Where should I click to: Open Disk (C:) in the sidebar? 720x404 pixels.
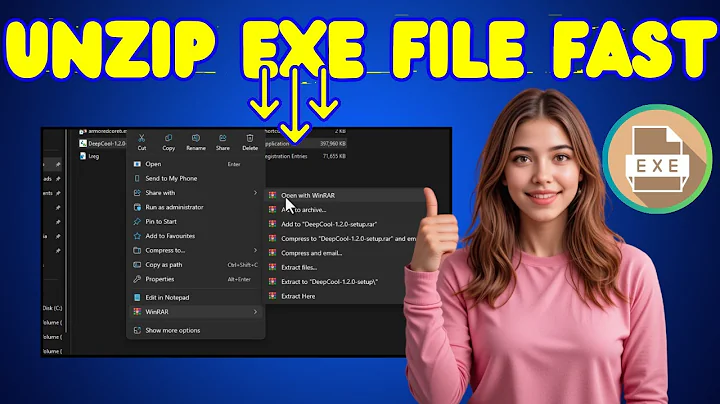tap(52, 308)
